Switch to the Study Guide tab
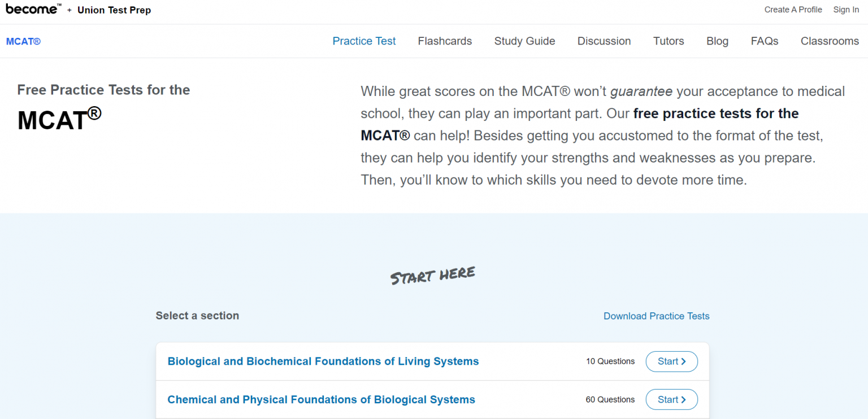 click(524, 41)
